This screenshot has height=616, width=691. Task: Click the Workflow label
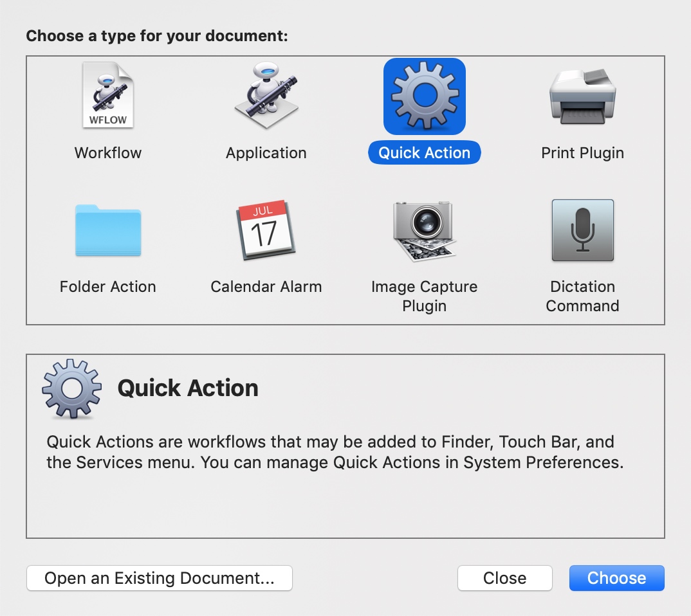click(108, 153)
